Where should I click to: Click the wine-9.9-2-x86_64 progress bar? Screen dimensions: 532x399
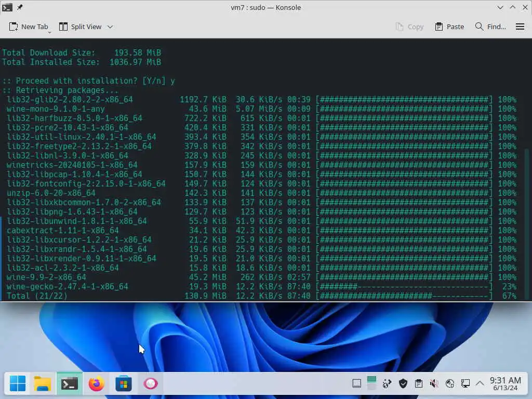pyautogui.click(x=404, y=277)
